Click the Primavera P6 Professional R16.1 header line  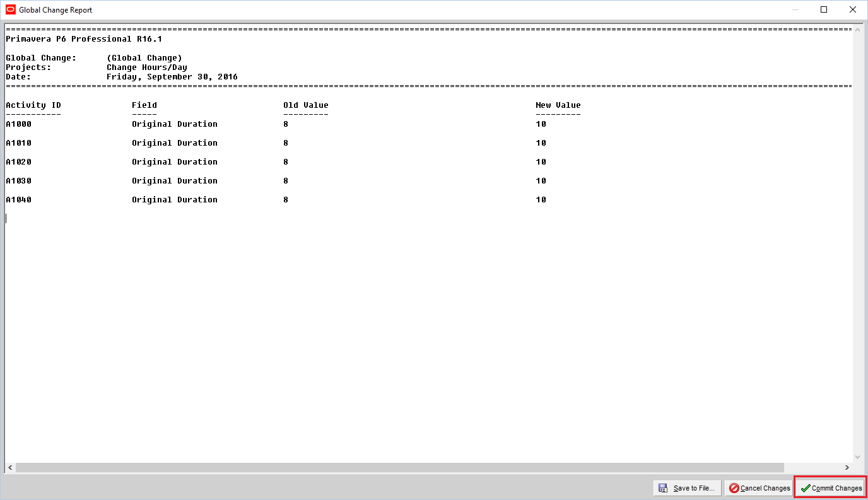(x=84, y=39)
